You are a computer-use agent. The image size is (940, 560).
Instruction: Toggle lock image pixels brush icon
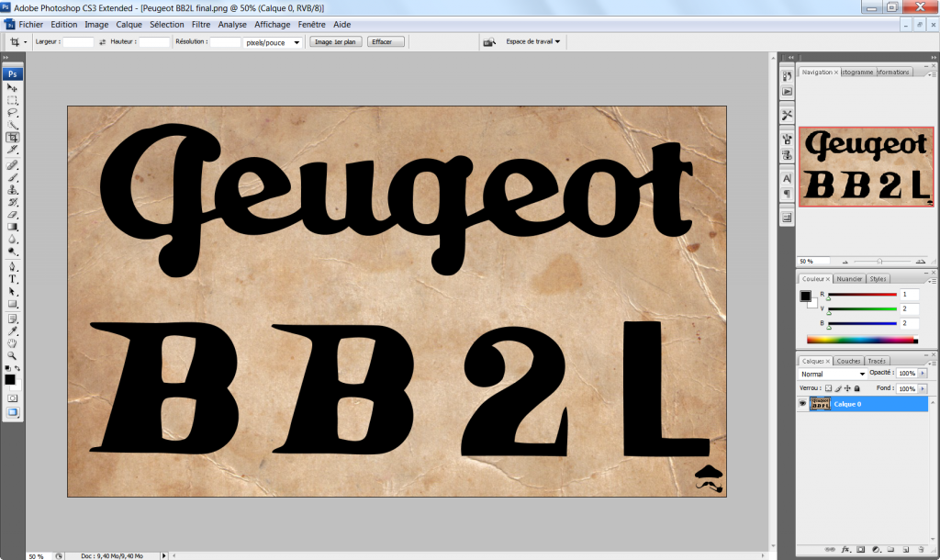tap(838, 388)
